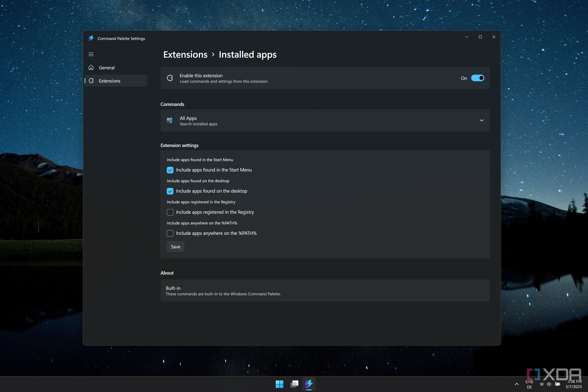The height and width of the screenshot is (392, 588).
Task: Open Task View from the taskbar
Action: 294,384
